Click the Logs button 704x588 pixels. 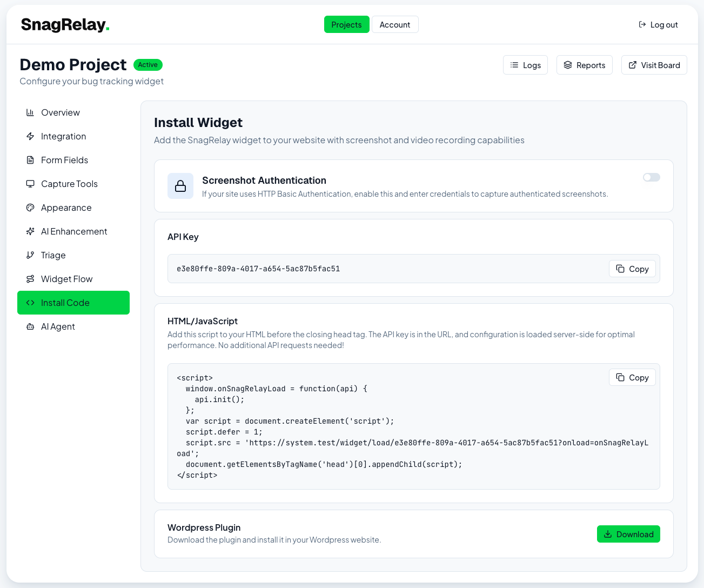click(x=525, y=65)
